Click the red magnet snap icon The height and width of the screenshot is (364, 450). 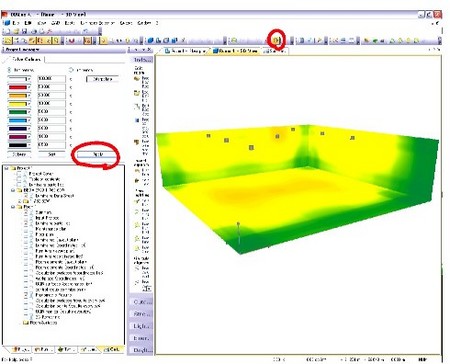pyautogui.click(x=71, y=41)
